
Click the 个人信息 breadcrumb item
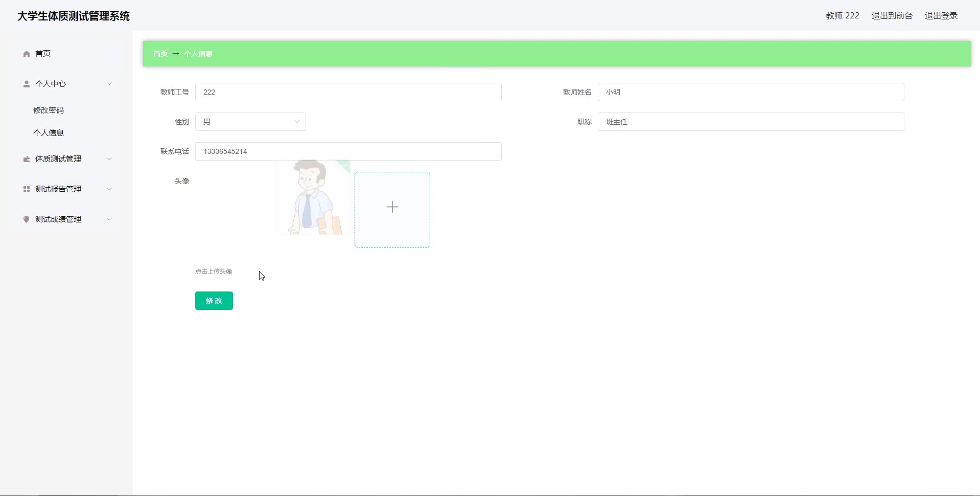coord(198,54)
